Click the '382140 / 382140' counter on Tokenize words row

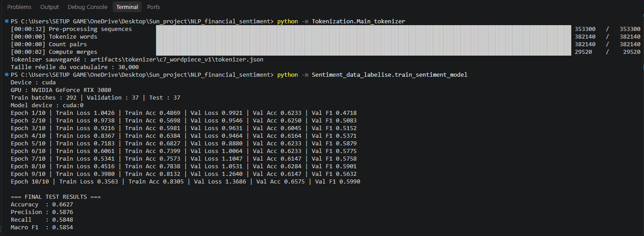608,36
